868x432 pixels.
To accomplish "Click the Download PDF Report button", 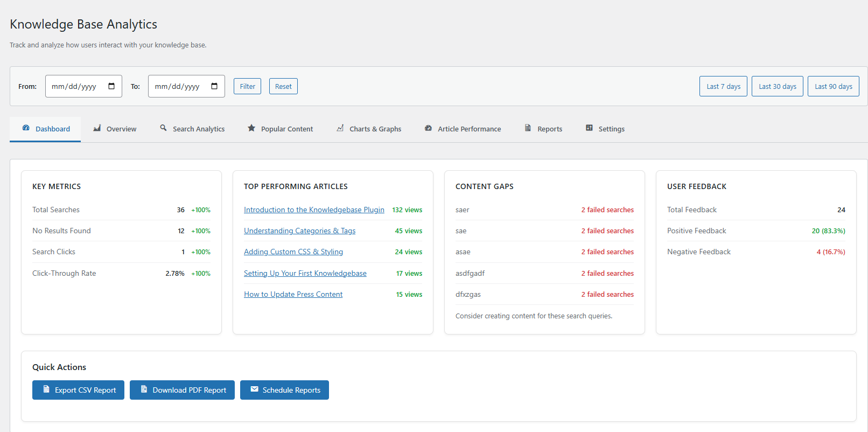I will pos(182,390).
